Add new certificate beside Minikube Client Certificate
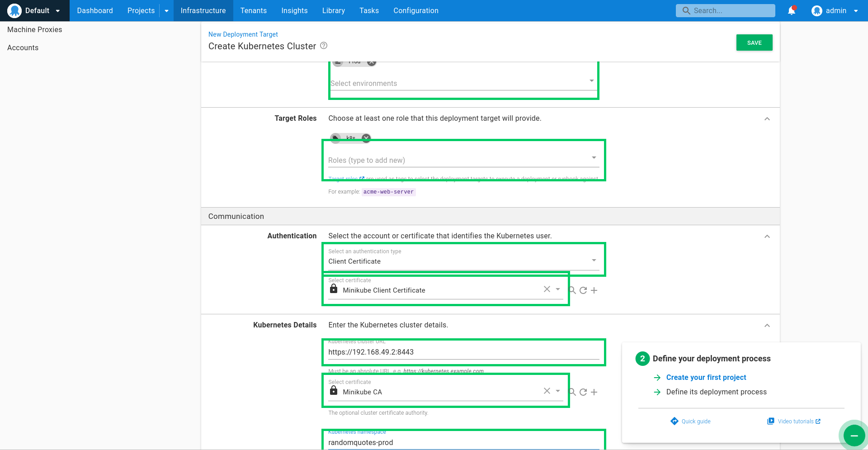Screen dimensions: 868x450 point(594,290)
